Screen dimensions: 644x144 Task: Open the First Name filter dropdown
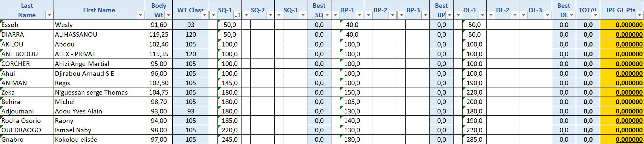pos(141,15)
